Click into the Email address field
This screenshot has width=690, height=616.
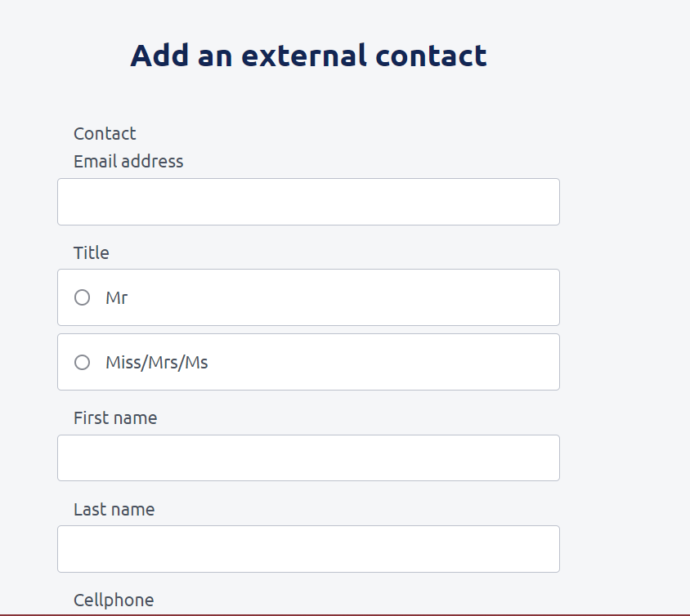tap(308, 202)
